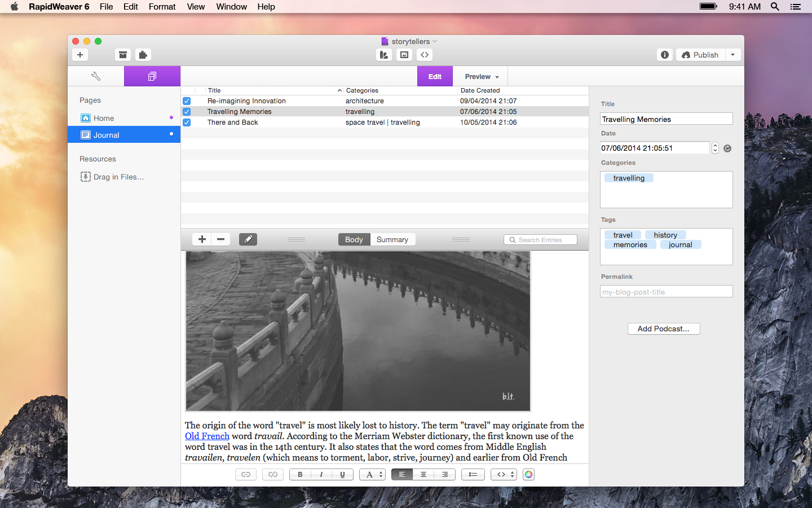Image resolution: width=812 pixels, height=508 pixels.
Task: Click the HTML code snippets toolbar icon
Action: point(425,55)
